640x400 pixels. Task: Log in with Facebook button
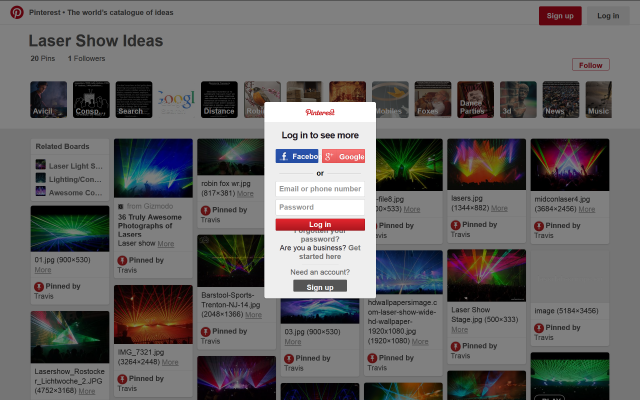[x=297, y=156]
